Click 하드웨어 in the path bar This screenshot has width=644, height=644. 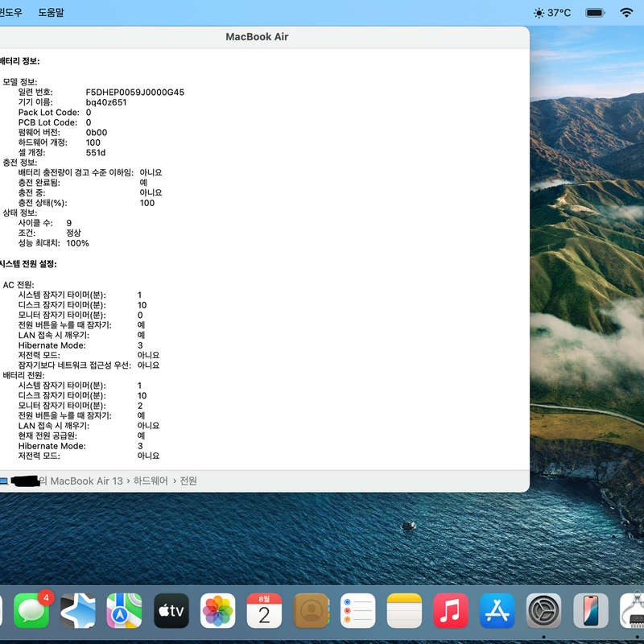151,481
